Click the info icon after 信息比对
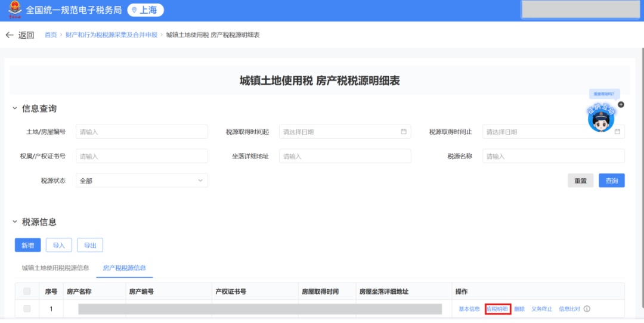The height and width of the screenshot is (323, 644). (x=587, y=309)
